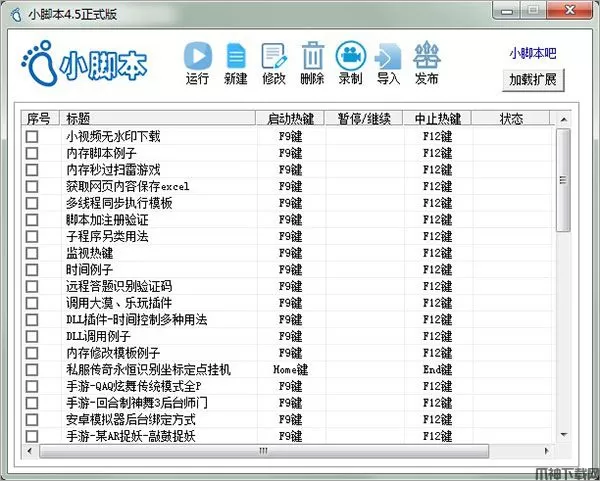Publish script with the 发布 icon

tap(427, 63)
